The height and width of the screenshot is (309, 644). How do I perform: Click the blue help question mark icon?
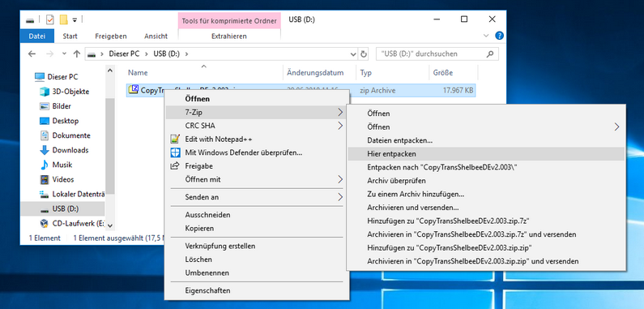point(500,36)
